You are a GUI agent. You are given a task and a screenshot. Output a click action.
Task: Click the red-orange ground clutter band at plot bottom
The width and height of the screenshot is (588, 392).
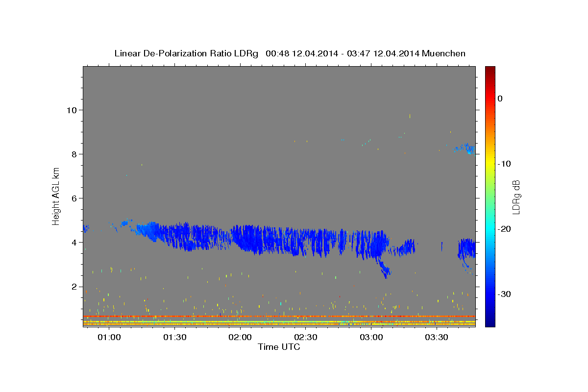tap(279, 317)
